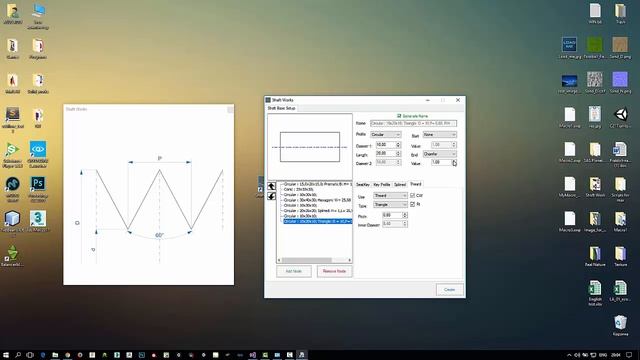Open the Action Center notification icon
This screenshot has height=360, width=640.
[x=629, y=355]
